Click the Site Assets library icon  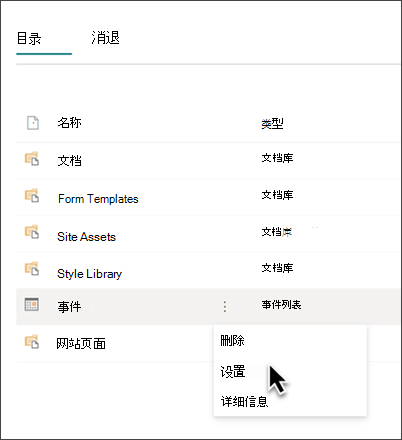32,232
